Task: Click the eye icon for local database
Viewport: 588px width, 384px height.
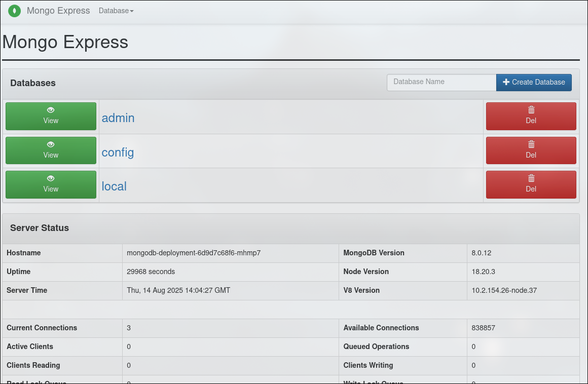Action: (x=51, y=178)
